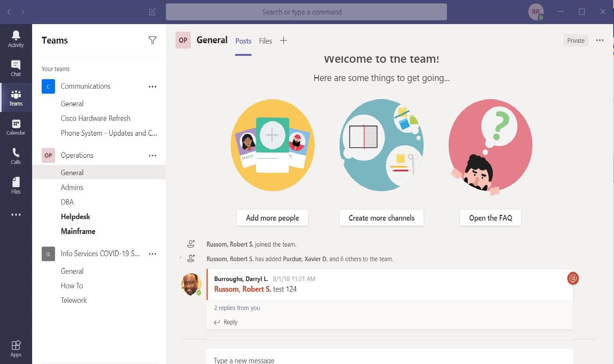
Task: Select the Posts tab
Action: pyautogui.click(x=243, y=41)
